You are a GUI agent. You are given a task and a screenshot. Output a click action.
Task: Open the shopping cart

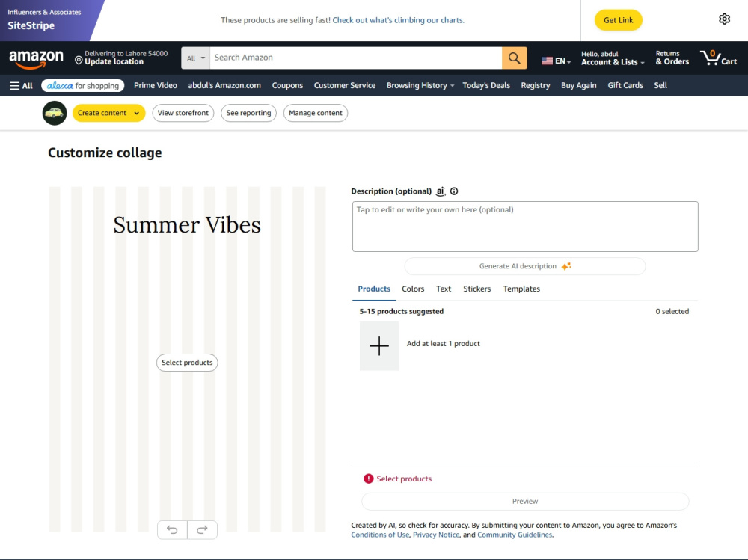point(718,58)
